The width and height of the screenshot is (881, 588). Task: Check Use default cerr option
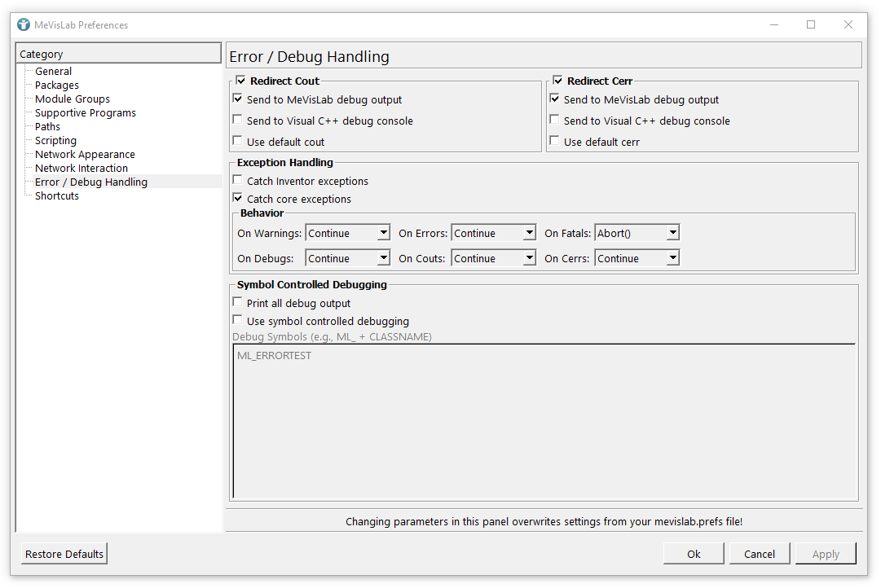[555, 142]
